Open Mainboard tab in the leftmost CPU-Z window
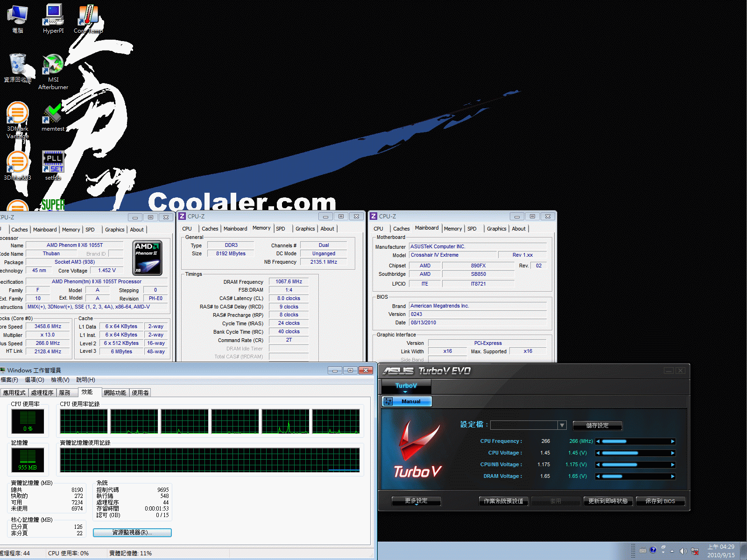The image size is (747, 560). [45, 230]
